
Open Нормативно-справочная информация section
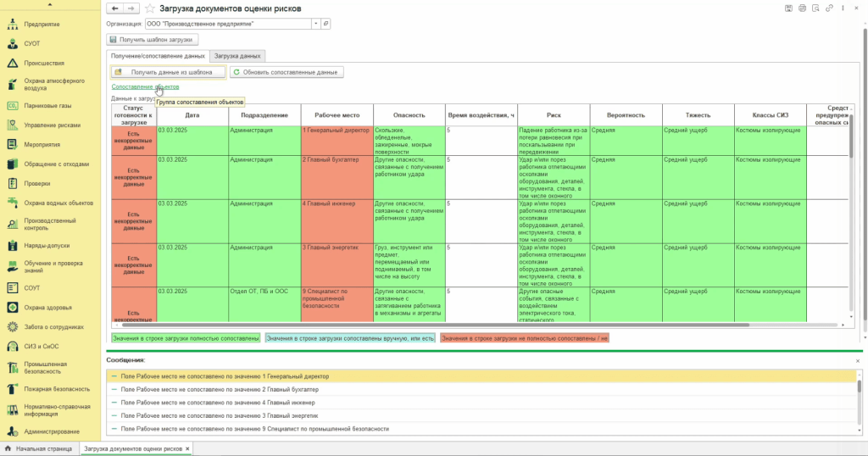[57, 410]
